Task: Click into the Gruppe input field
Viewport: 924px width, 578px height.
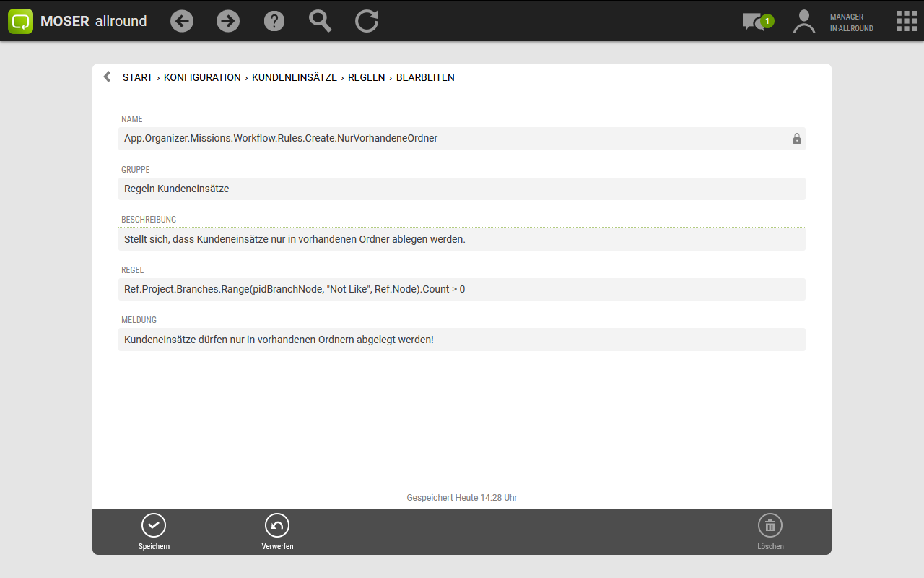Action: coord(462,189)
